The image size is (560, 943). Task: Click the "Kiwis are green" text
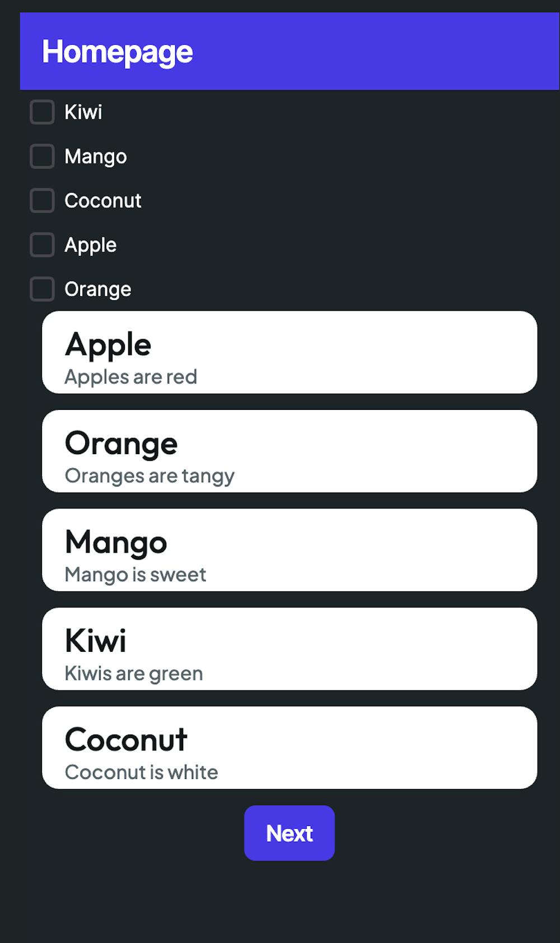[x=134, y=673]
